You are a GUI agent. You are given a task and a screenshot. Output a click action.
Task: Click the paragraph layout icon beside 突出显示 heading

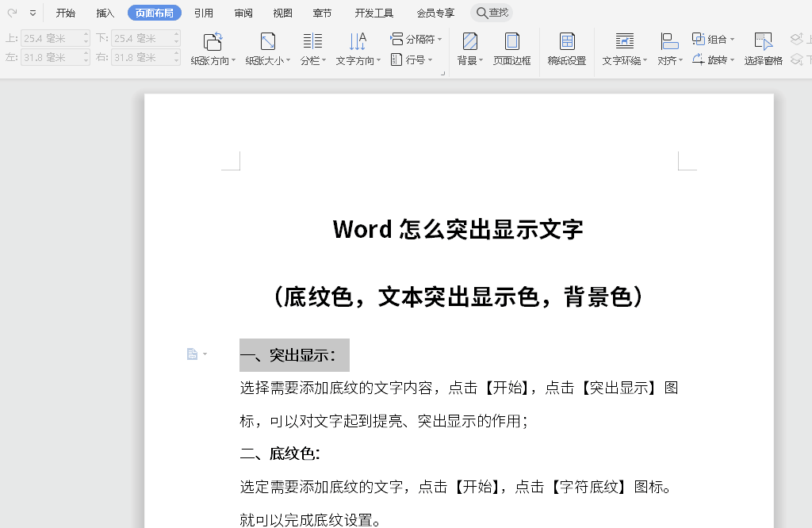(x=193, y=354)
